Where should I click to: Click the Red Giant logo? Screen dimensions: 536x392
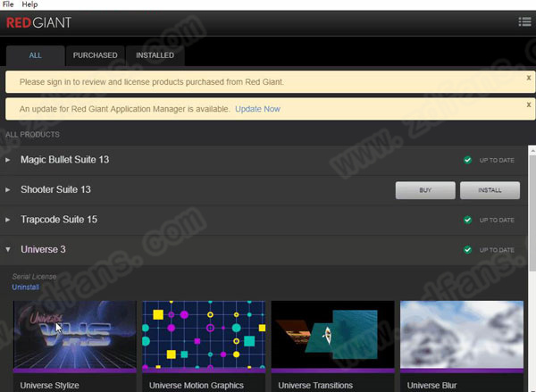tap(38, 23)
